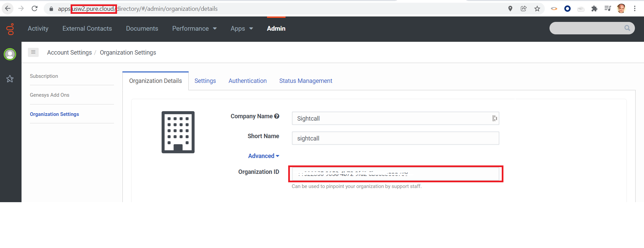Share this page using the share icon
Screen dimensions: 644x248
click(x=524, y=8)
